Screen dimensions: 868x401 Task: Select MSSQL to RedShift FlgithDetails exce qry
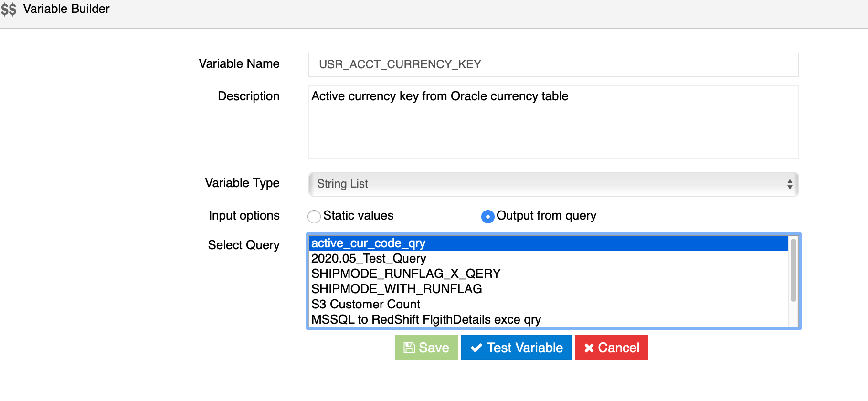[549, 319]
